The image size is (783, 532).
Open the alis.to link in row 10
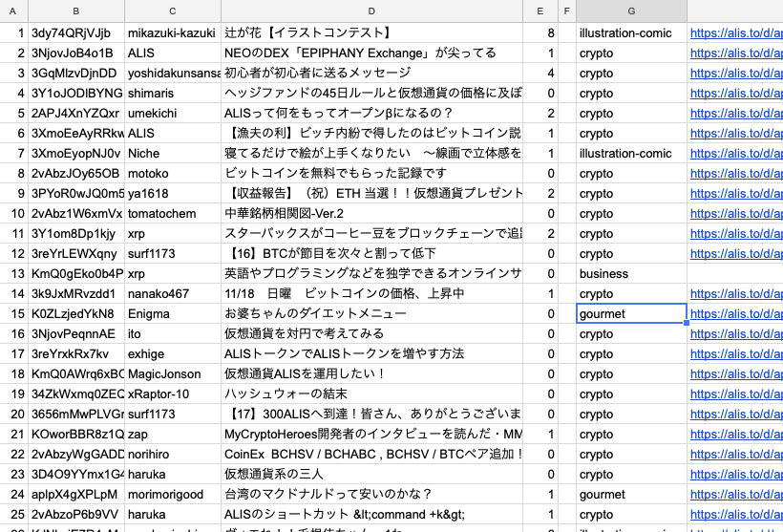pos(735,213)
